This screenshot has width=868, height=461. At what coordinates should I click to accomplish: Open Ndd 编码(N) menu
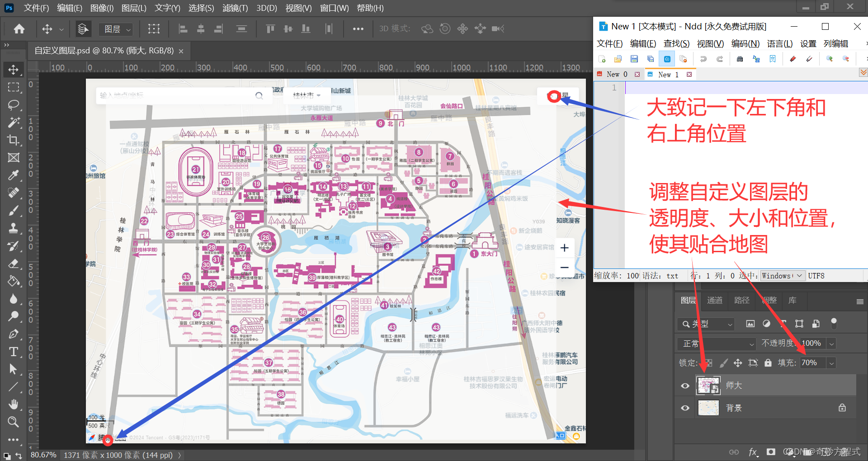pyautogui.click(x=745, y=43)
